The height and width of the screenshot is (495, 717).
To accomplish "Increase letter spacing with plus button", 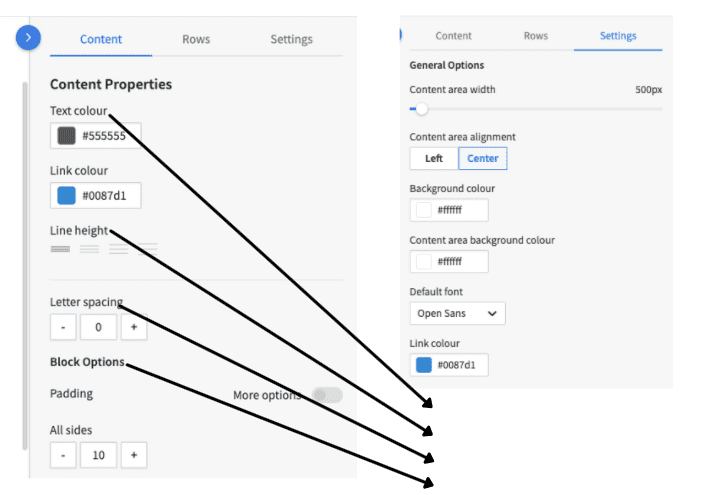I will click(x=134, y=327).
